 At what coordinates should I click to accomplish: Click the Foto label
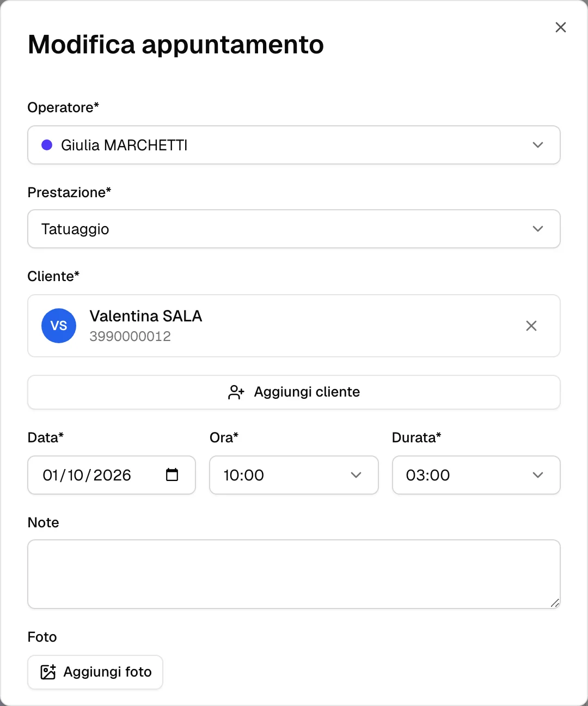click(42, 637)
